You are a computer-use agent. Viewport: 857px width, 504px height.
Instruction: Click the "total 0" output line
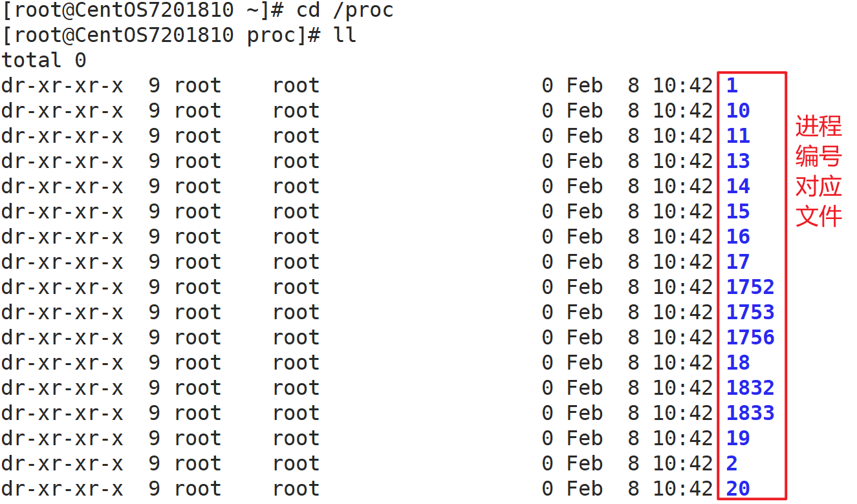point(44,61)
